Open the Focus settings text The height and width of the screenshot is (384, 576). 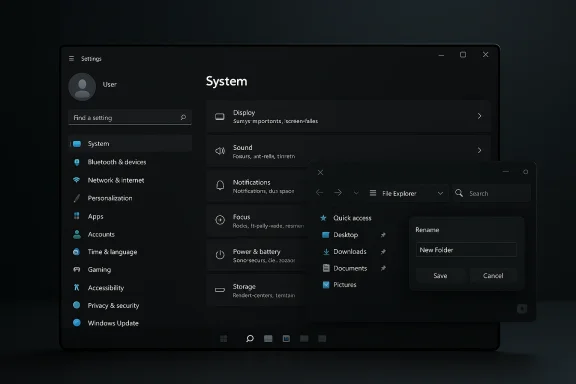pos(241,217)
